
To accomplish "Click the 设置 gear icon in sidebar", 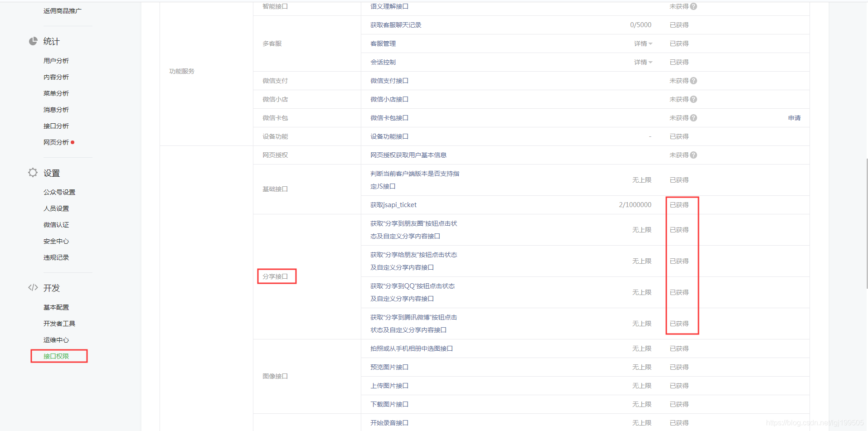I will (32, 172).
